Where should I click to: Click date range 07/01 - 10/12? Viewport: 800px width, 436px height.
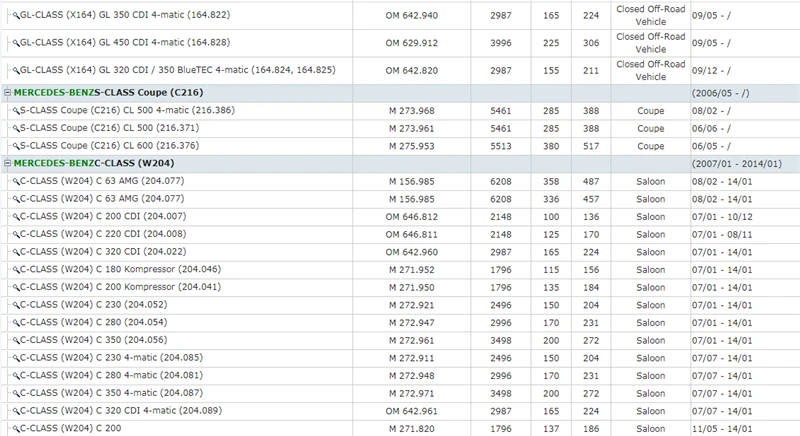click(x=722, y=217)
